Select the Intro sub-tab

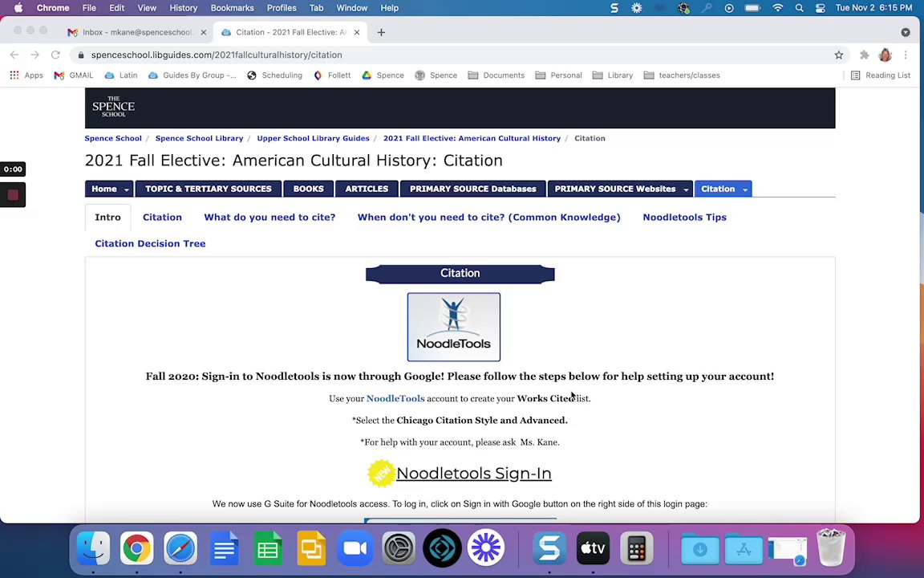pos(107,217)
